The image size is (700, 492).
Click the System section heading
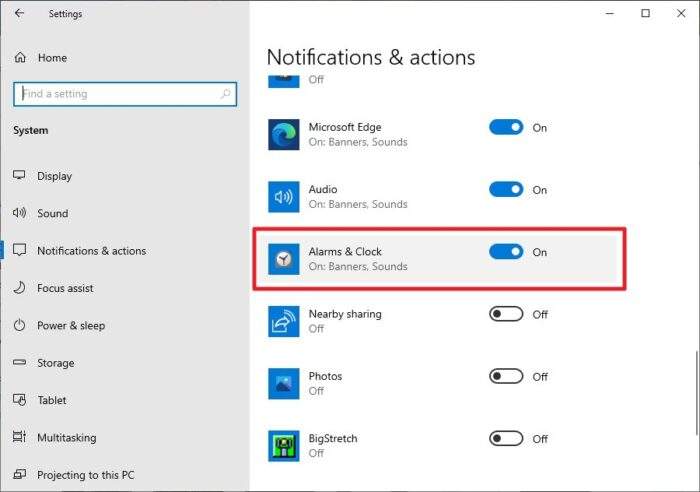(30, 130)
